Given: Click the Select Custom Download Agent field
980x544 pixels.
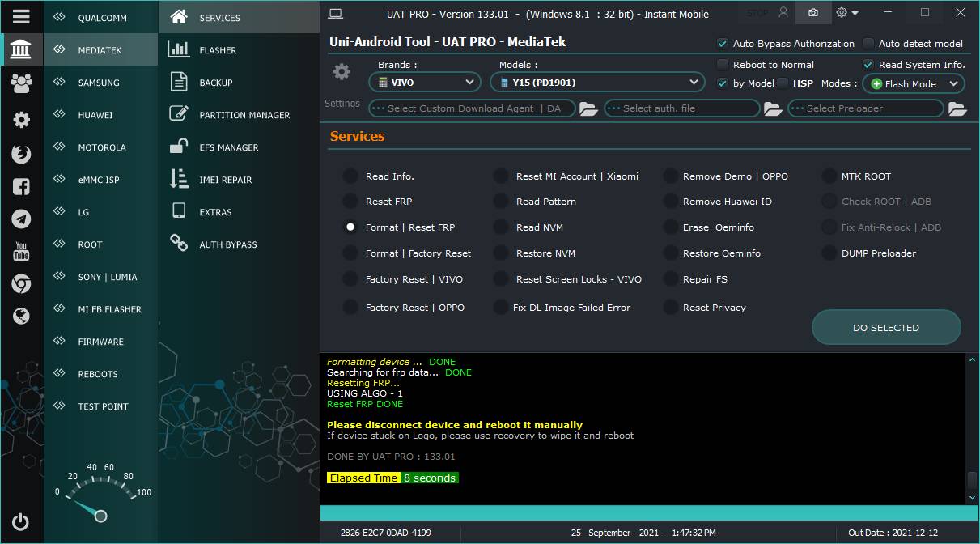Looking at the screenshot, I should [472, 108].
